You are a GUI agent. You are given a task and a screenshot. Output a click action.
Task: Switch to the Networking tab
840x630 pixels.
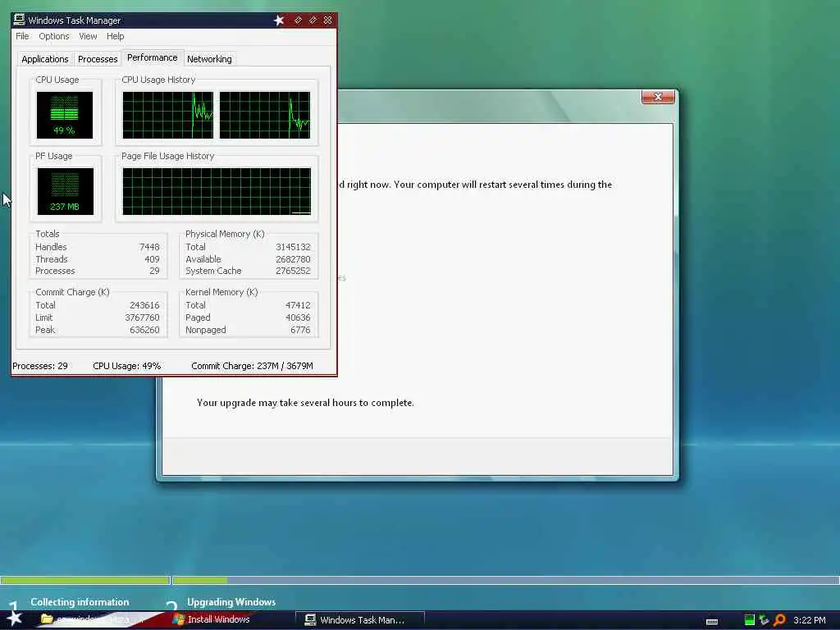point(209,59)
